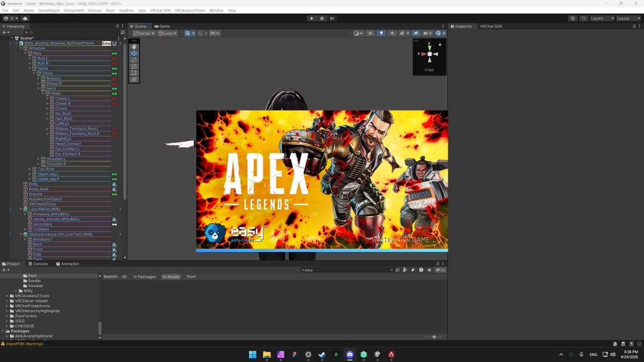The image size is (644, 362).
Task: Open Discord from the taskbar
Action: [350, 354]
